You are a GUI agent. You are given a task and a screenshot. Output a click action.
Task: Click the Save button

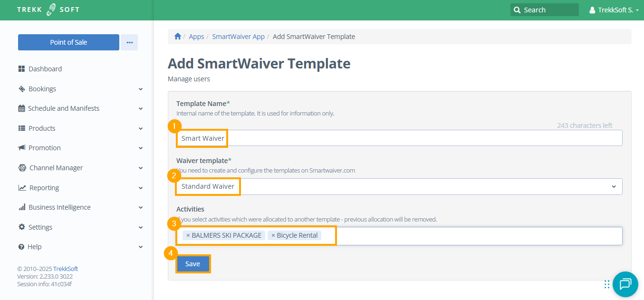point(192,264)
